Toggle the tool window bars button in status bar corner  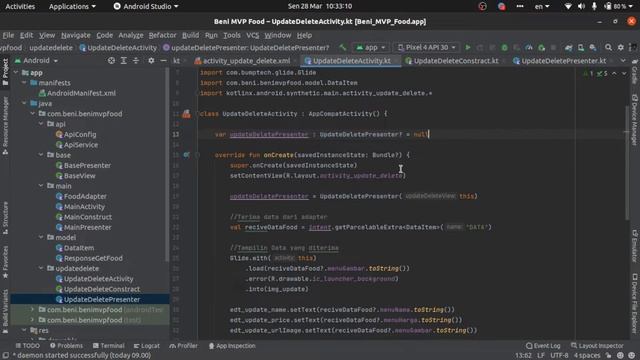click(5, 355)
